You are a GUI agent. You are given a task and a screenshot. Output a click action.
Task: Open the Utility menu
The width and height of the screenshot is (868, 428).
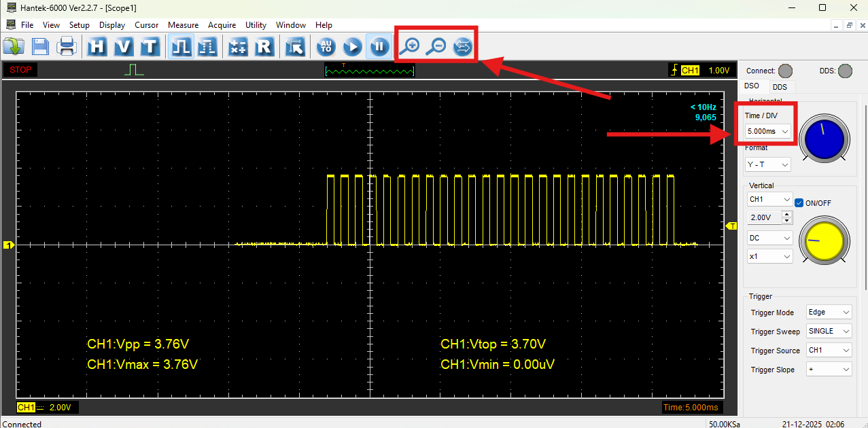coord(256,25)
